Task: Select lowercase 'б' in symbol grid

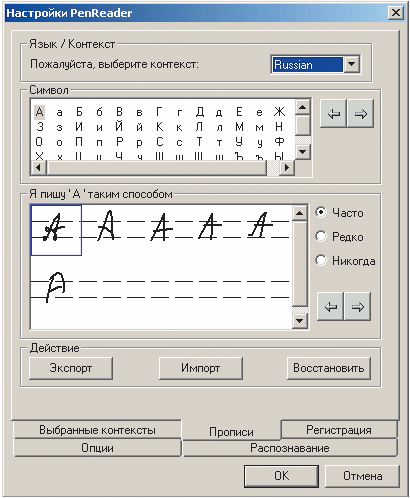Action: coord(99,112)
